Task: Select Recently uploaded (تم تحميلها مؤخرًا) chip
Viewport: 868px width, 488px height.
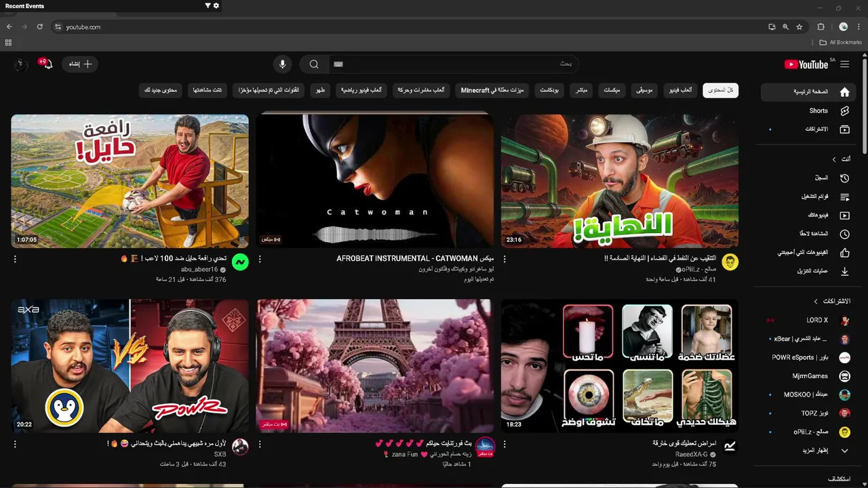Action: pos(269,90)
